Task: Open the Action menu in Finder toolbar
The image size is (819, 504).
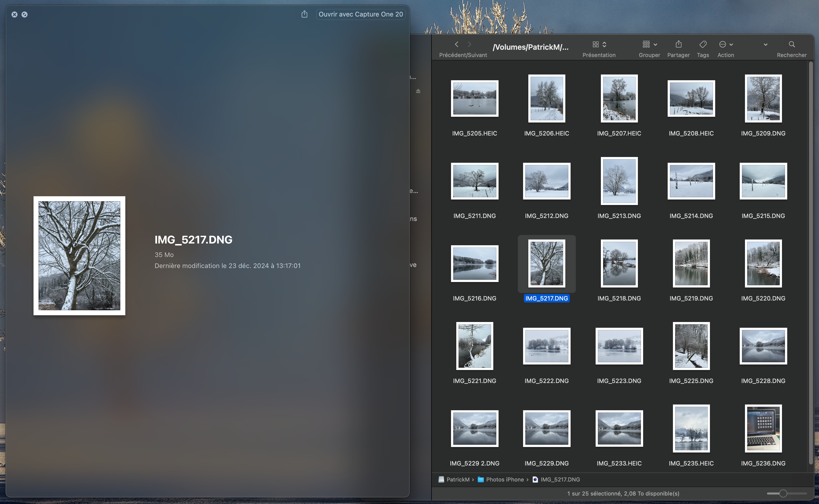Action: [726, 44]
